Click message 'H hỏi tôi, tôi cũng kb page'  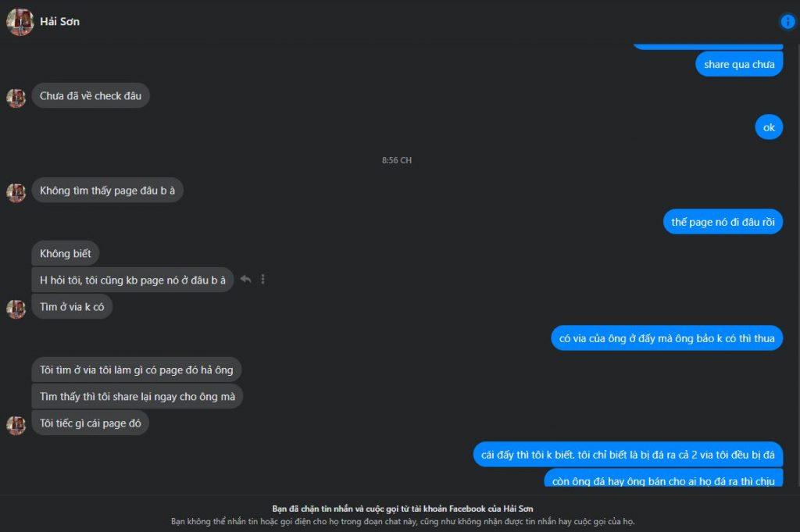(133, 280)
